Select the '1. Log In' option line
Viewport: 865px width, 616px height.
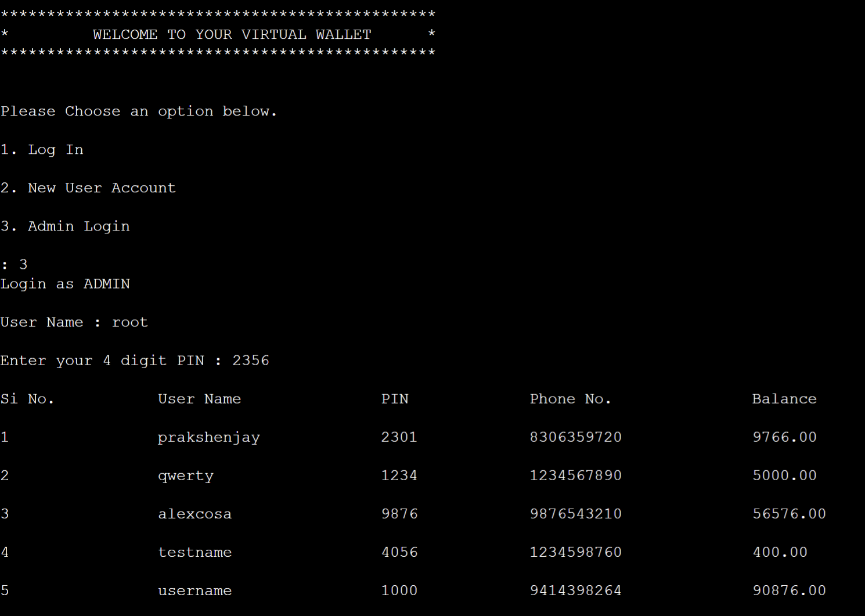point(42,150)
